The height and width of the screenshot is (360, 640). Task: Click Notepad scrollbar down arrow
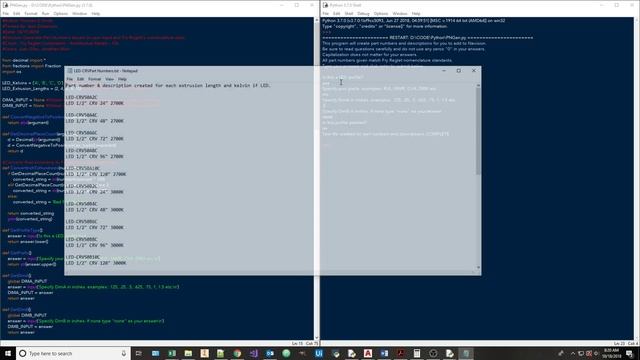click(478, 268)
